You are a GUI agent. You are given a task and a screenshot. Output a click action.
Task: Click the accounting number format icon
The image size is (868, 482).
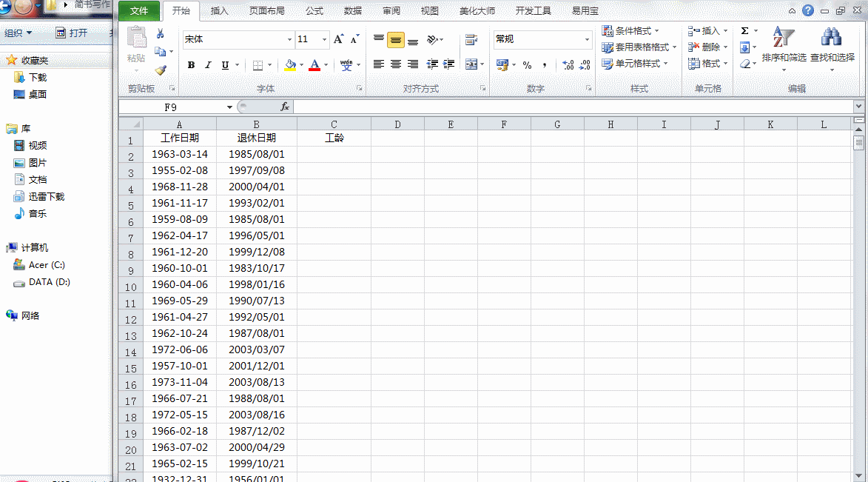(x=502, y=65)
